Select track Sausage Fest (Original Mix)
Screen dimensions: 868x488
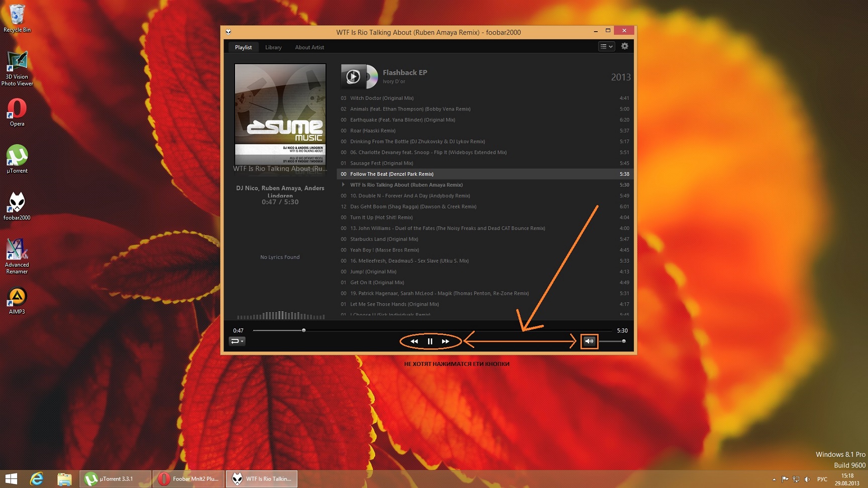click(x=486, y=163)
